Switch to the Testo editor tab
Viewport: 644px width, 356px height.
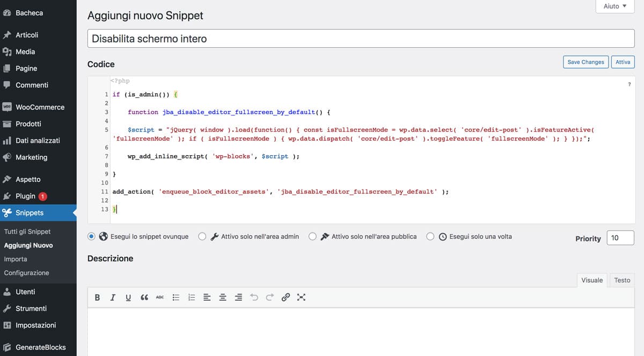622,280
